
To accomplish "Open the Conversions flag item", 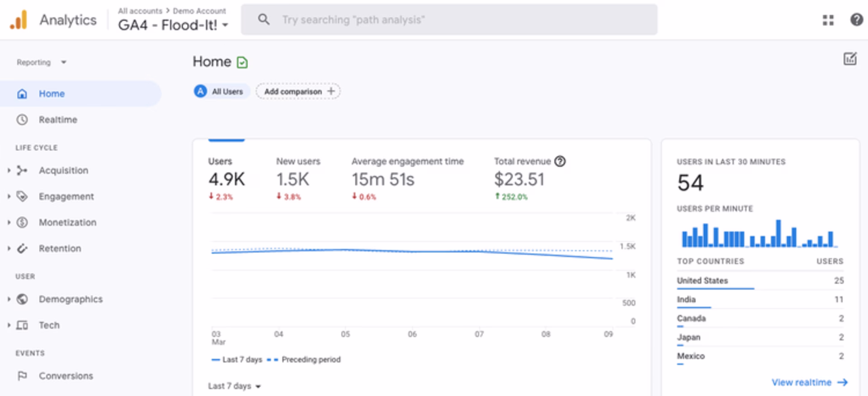I will [66, 376].
